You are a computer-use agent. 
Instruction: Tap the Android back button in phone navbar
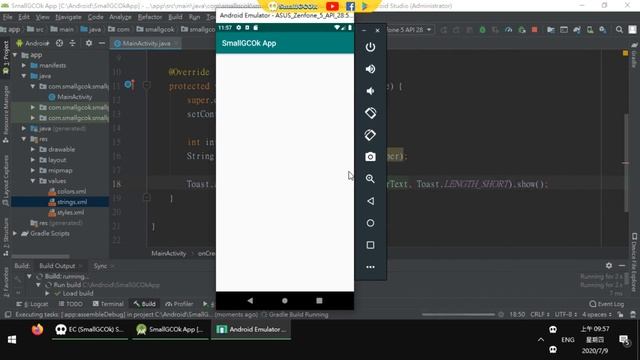tap(250, 300)
